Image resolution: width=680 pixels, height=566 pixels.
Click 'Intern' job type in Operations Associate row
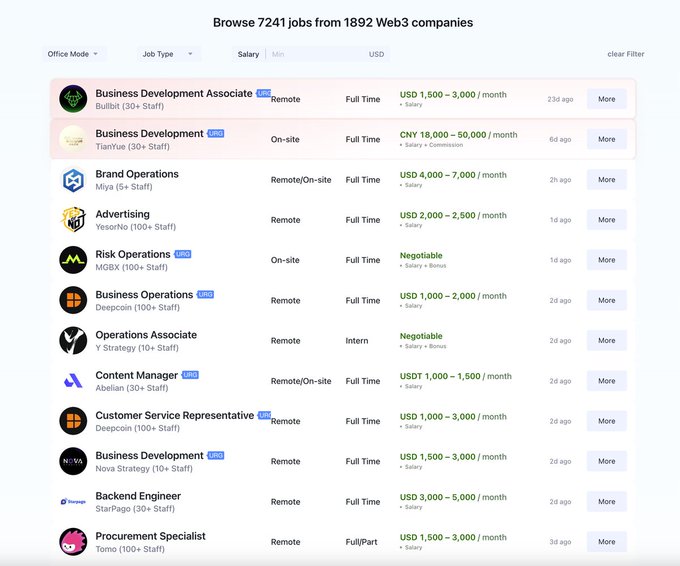click(x=356, y=341)
